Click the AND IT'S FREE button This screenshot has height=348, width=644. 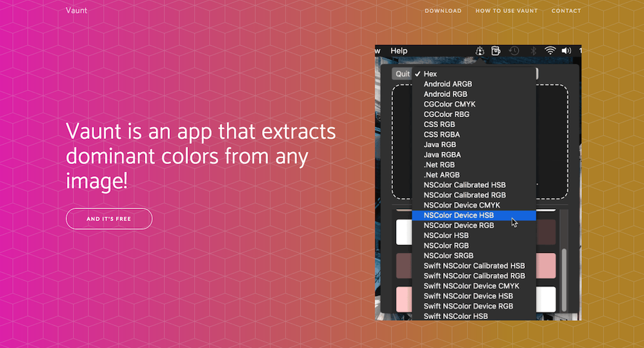coord(109,219)
